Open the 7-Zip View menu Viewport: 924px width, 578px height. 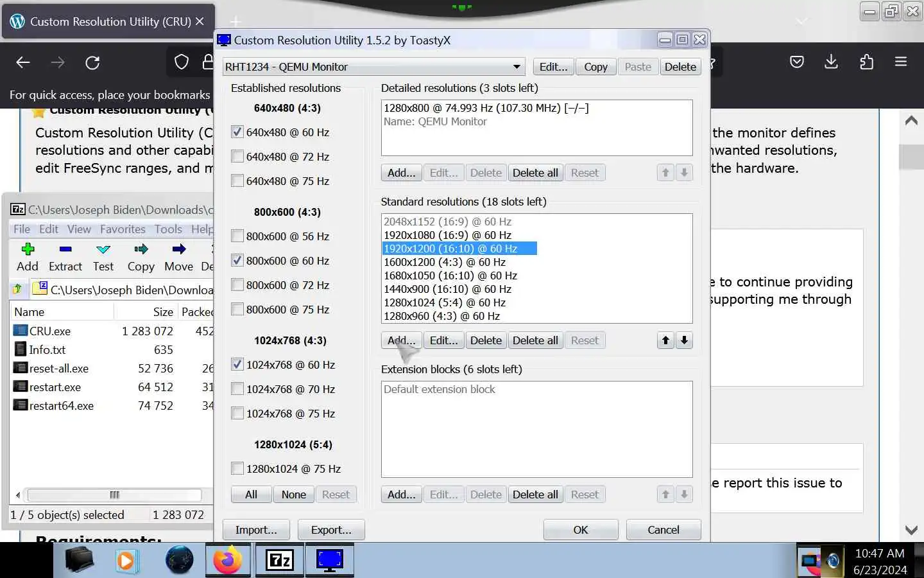[79, 229]
